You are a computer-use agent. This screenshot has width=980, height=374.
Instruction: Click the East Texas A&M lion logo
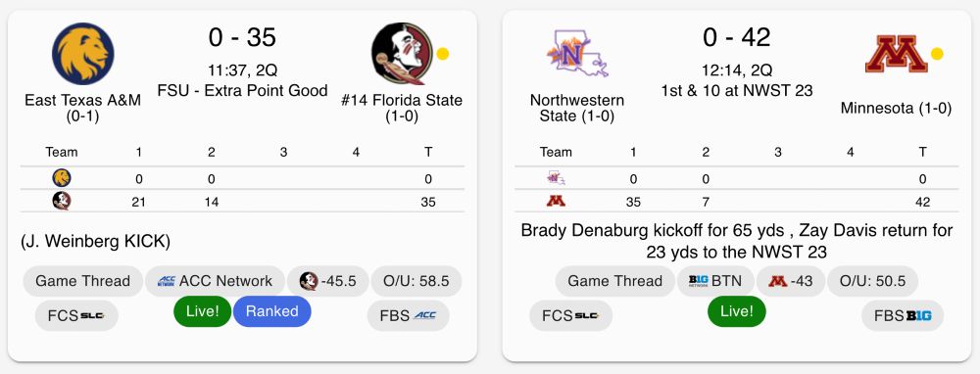pos(83,54)
